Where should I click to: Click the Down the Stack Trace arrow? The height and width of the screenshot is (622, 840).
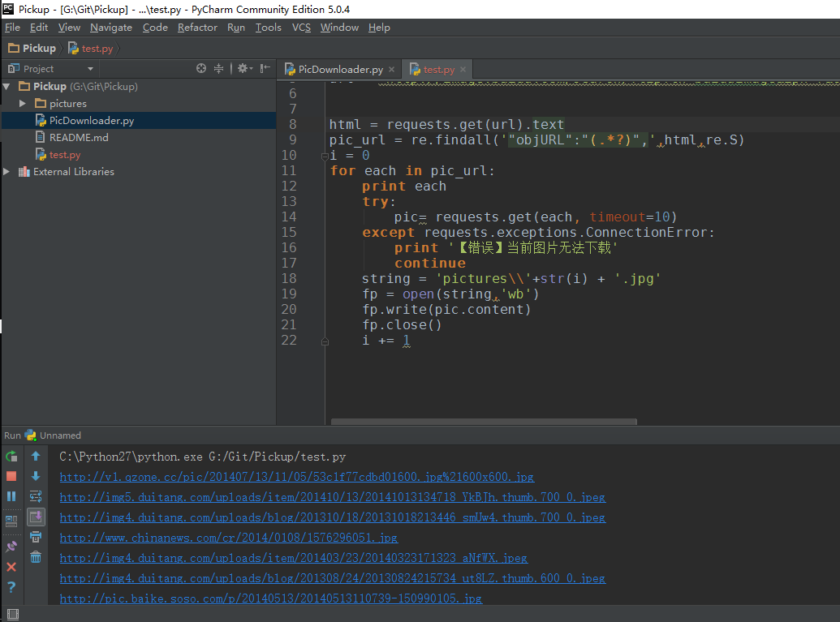pyautogui.click(x=36, y=476)
